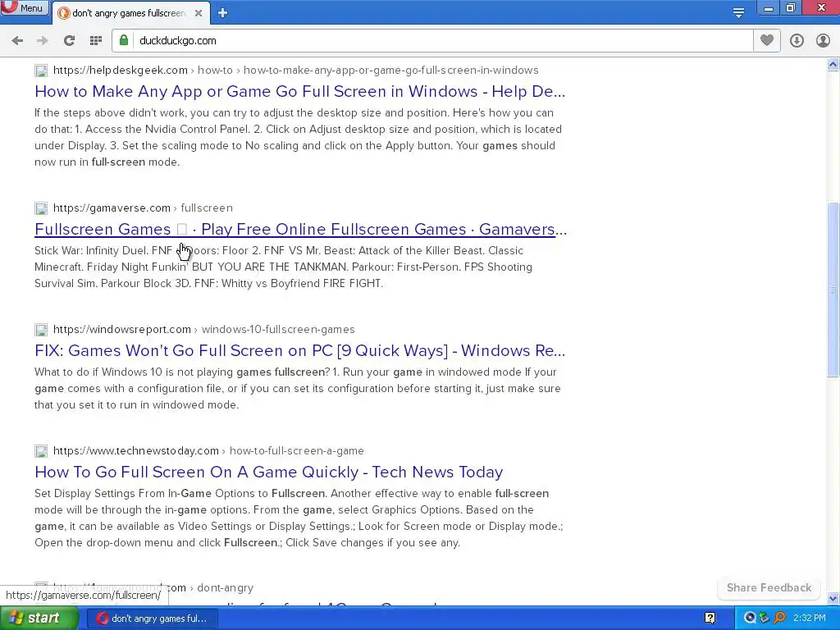
Task: Open FIX: Games Won't Go Full Screen link
Action: coord(299,350)
